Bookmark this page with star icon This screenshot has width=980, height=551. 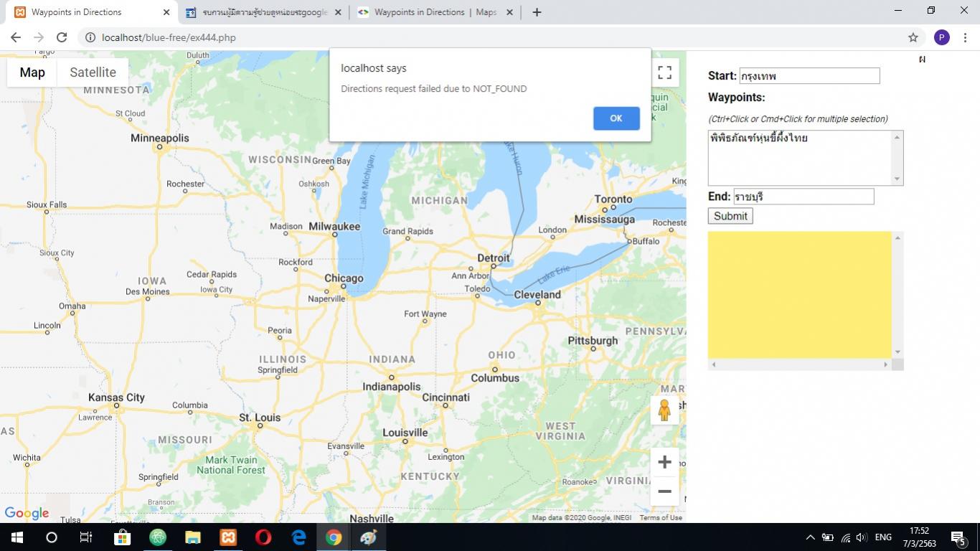(x=913, y=37)
